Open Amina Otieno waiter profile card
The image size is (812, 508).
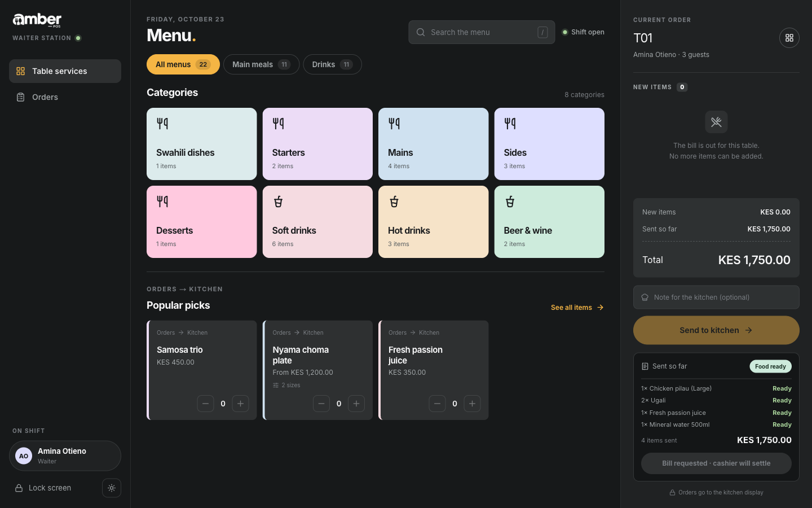[x=65, y=456]
